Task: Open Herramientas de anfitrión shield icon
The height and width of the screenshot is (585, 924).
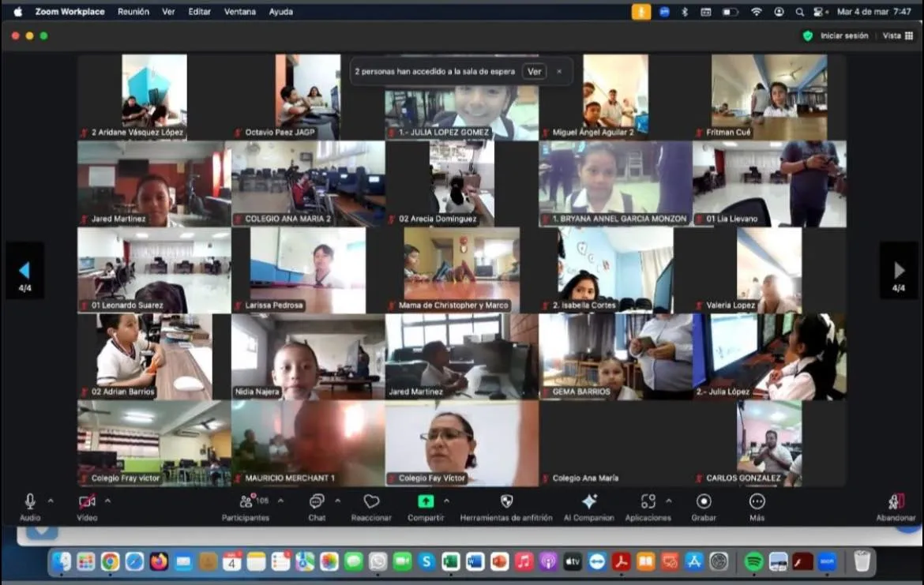Action: point(506,502)
